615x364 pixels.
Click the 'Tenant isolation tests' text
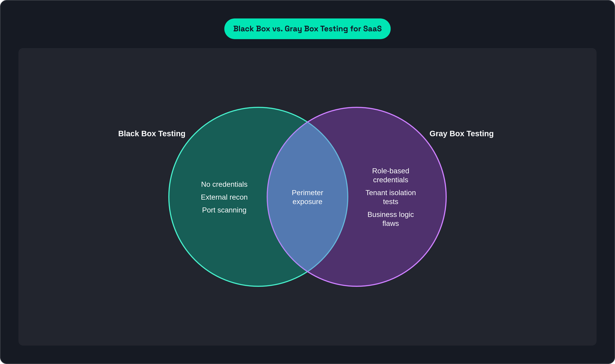point(390,197)
